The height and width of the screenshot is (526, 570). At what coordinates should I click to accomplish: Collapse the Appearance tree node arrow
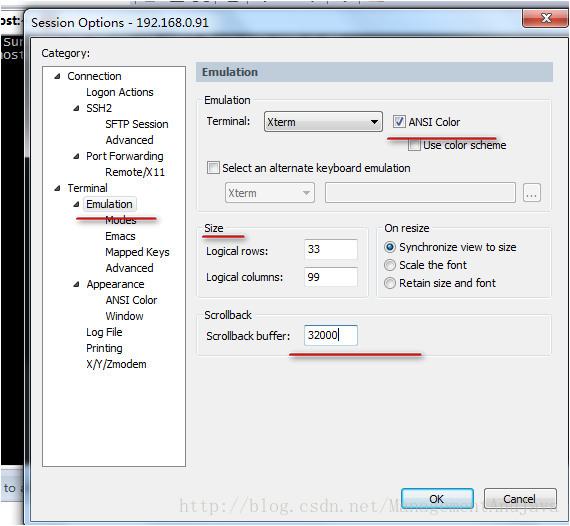pyautogui.click(x=76, y=284)
